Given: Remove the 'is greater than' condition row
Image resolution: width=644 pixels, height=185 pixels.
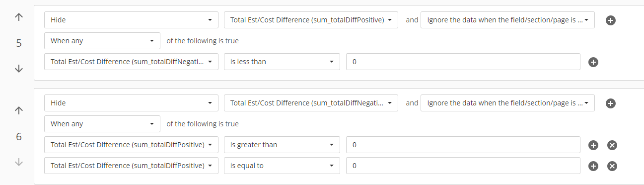Looking at the screenshot, I should coord(612,145).
